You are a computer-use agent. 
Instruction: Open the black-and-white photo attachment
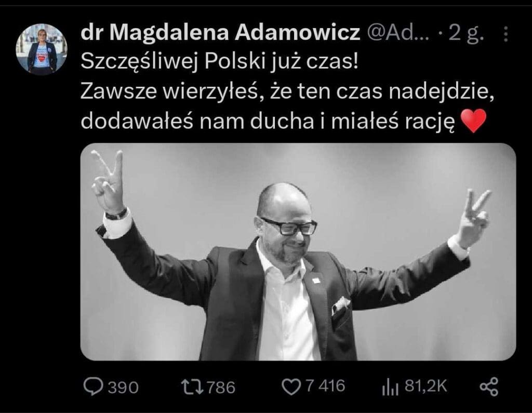click(x=298, y=251)
